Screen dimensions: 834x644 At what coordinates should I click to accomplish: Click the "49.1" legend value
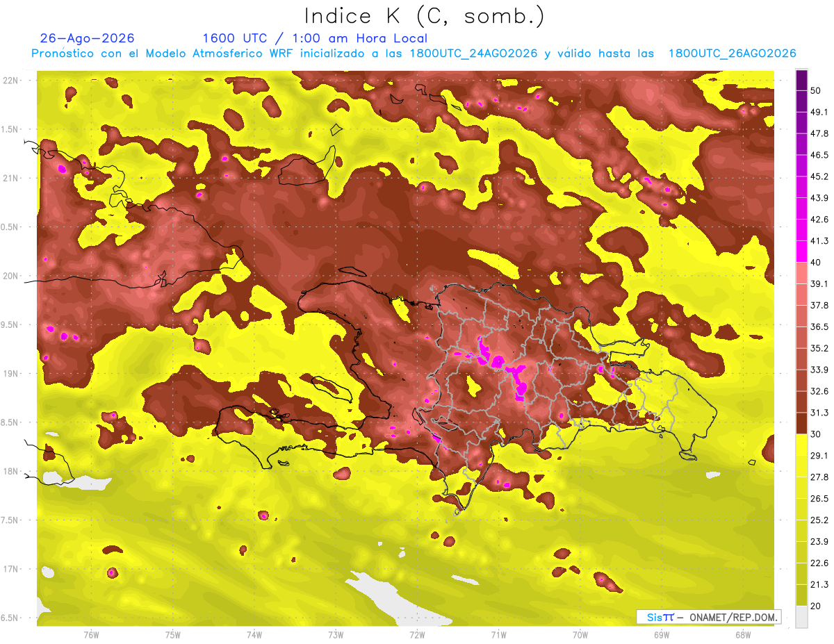[819, 112]
